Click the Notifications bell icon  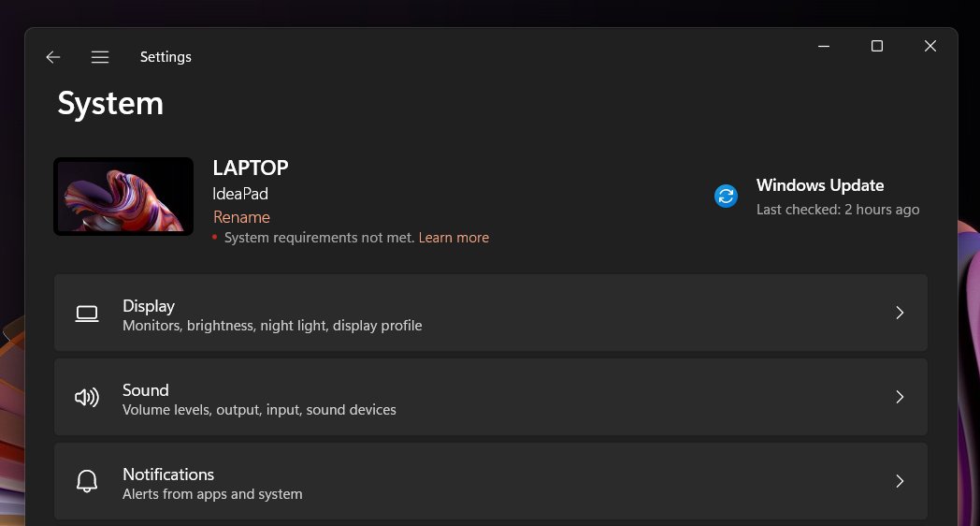(87, 482)
